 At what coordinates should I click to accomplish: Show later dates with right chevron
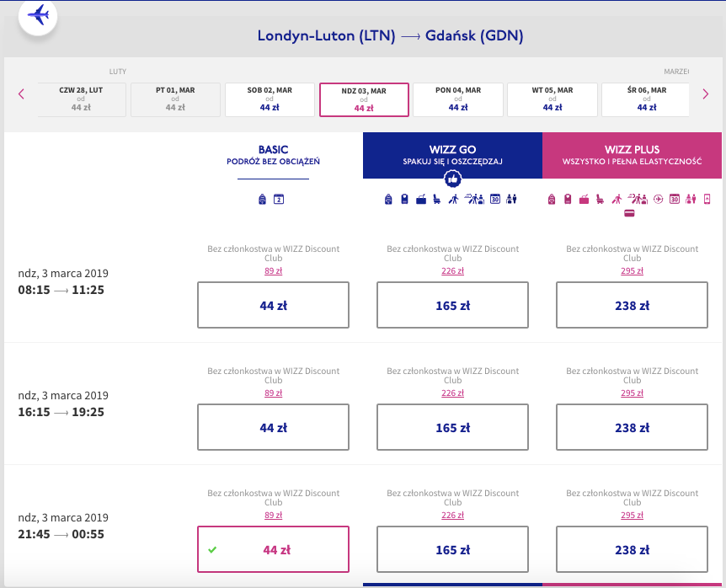(706, 94)
